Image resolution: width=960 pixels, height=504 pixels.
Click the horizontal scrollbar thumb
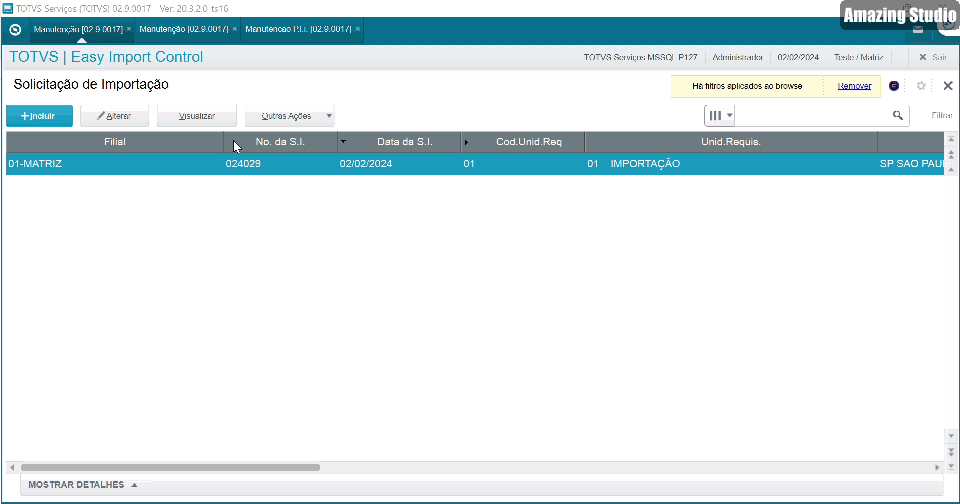(x=170, y=467)
